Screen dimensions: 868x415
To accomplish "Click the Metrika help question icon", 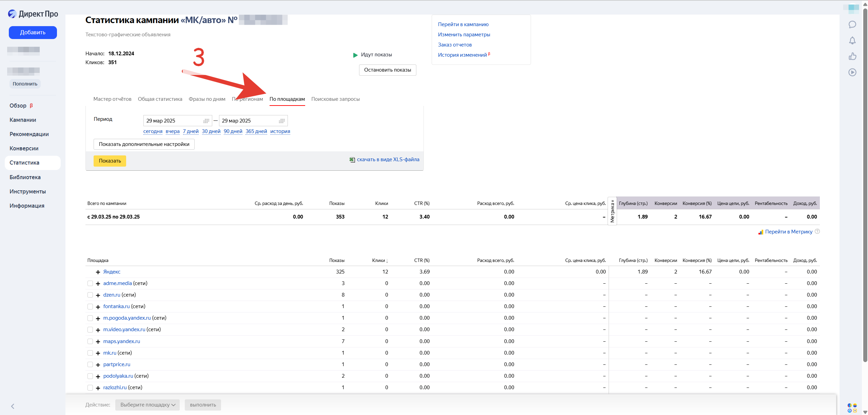I will 817,231.
